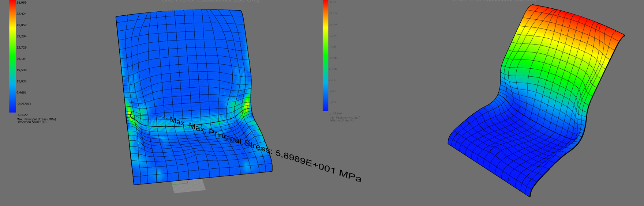Click the displacement color legend bar
Viewport: 644px width, 206px height.
click(326, 55)
